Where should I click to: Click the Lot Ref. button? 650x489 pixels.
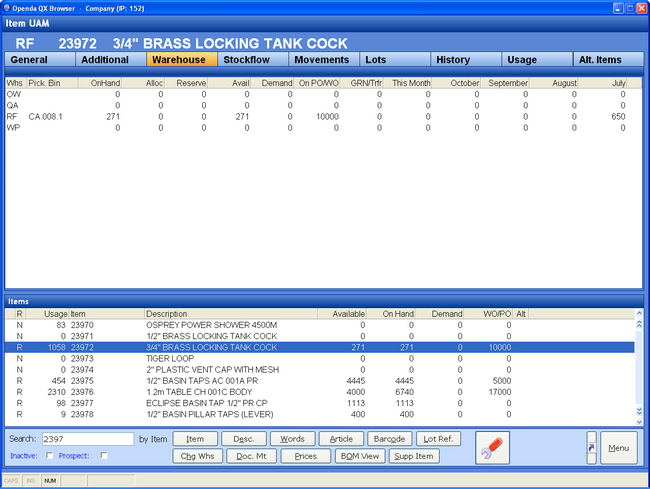point(439,438)
